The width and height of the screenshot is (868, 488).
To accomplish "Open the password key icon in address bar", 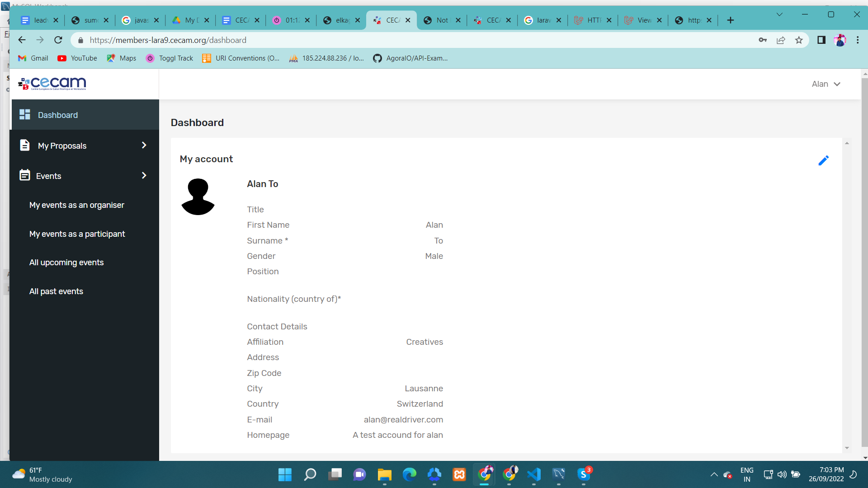I will point(763,40).
